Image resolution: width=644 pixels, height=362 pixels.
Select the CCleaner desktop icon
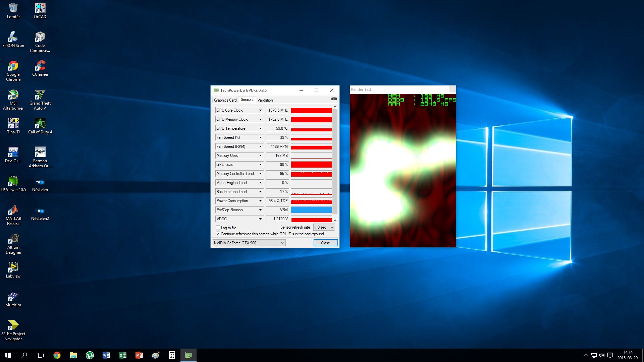click(40, 68)
